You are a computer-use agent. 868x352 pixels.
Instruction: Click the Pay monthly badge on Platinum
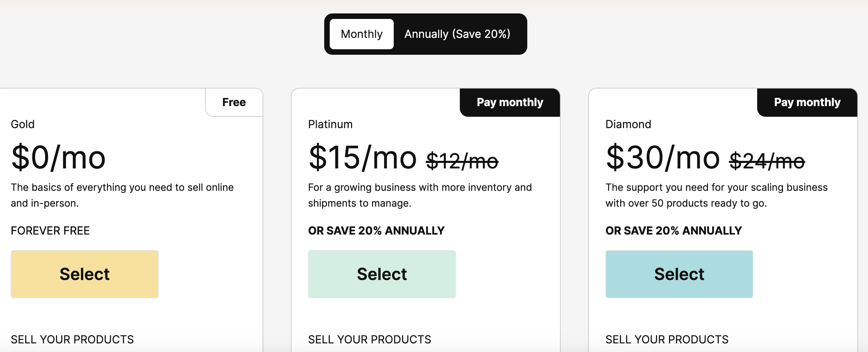pyautogui.click(x=510, y=102)
